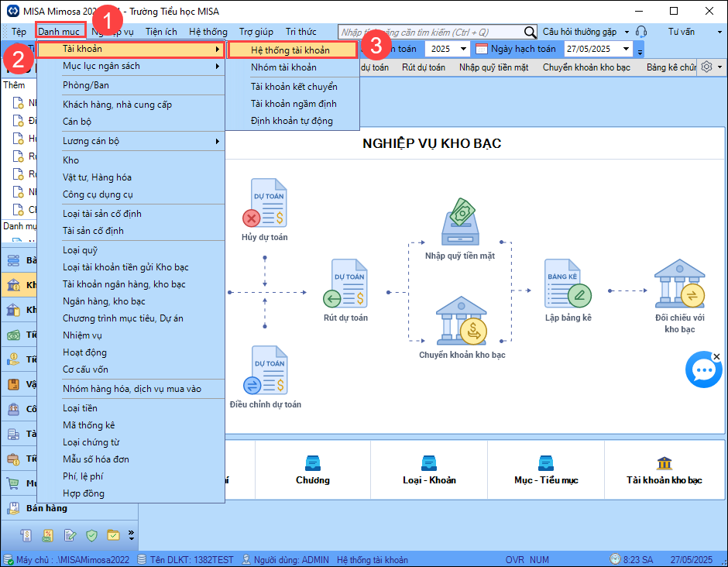Click the Tư vấn button
This screenshot has width=728, height=567.
click(x=682, y=32)
